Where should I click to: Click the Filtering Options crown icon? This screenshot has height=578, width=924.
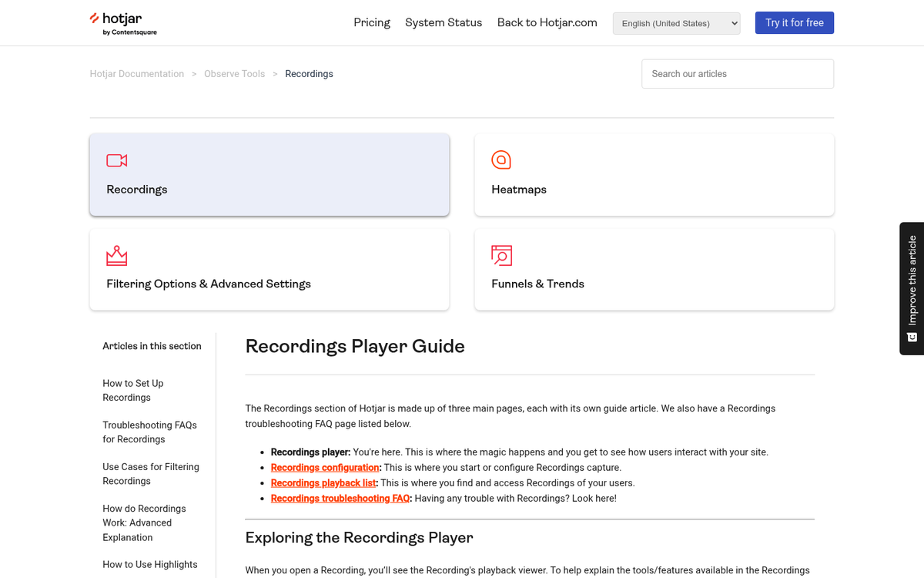click(116, 255)
